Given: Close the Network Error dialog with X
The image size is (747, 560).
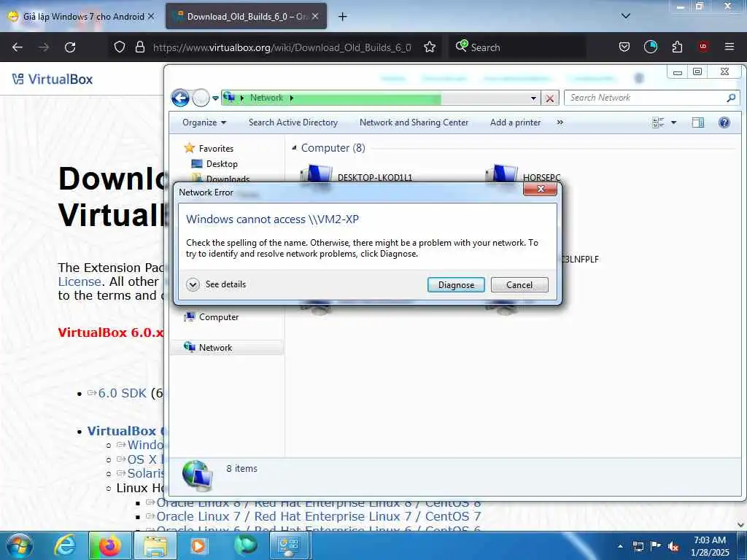Looking at the screenshot, I should [541, 189].
